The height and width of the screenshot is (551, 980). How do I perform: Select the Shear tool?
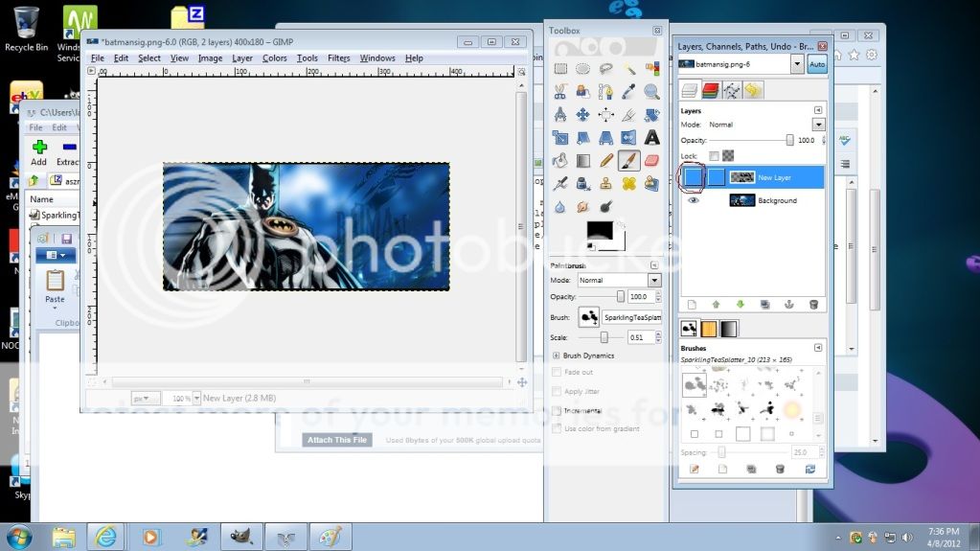(x=582, y=138)
